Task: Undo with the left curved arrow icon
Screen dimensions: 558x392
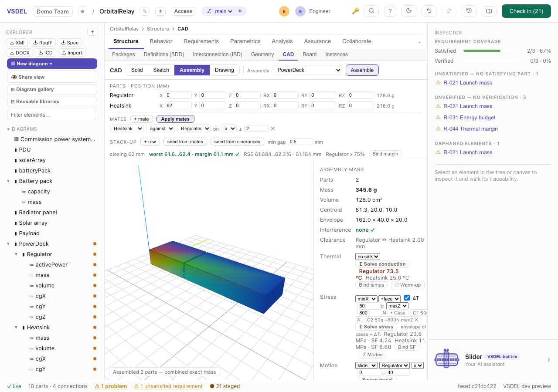Action: pos(429,11)
